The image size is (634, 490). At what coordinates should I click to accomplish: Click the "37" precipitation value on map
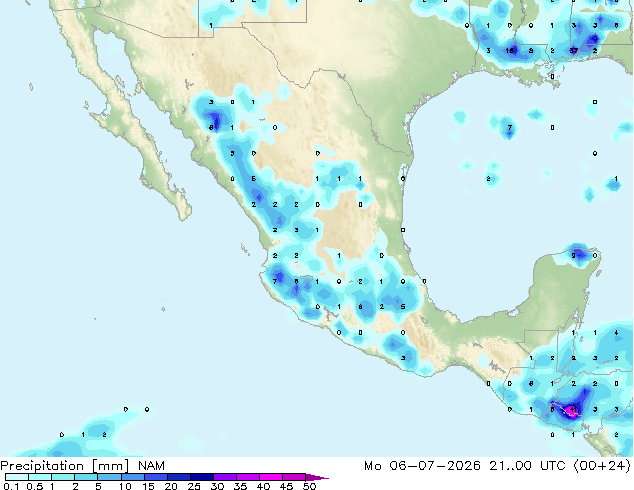(573, 51)
